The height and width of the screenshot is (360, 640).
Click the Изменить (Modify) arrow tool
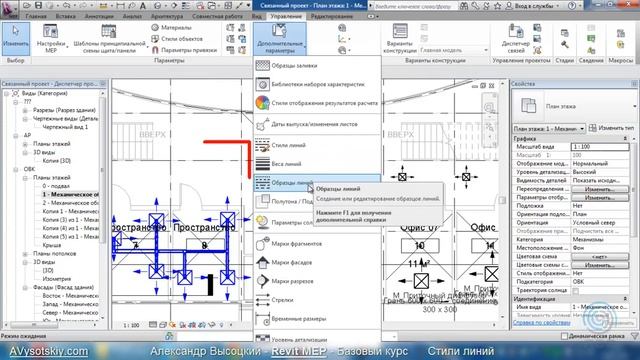[x=16, y=38]
